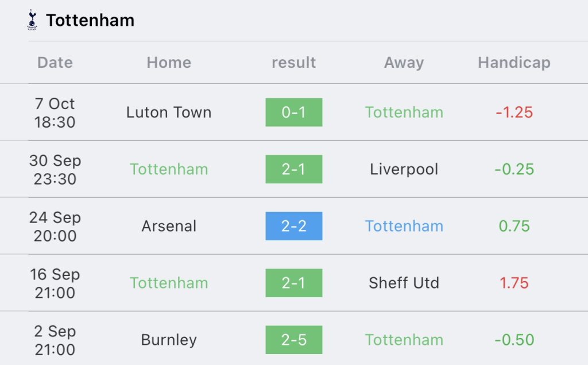Select the Date column header
588x365 pixels.
tap(55, 62)
